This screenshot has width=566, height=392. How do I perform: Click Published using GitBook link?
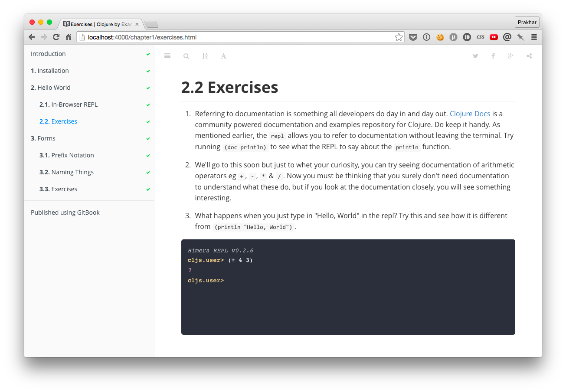click(65, 212)
